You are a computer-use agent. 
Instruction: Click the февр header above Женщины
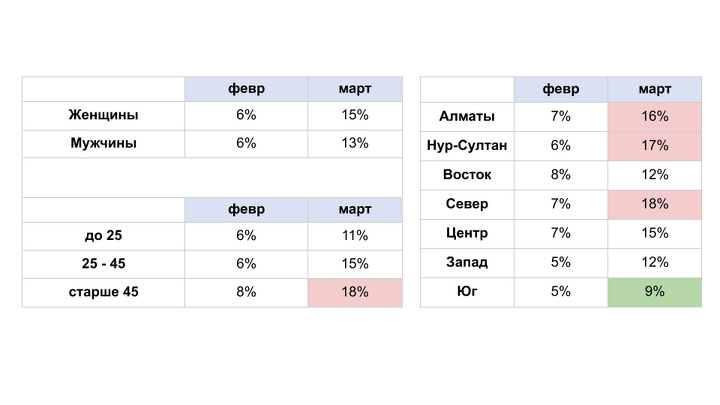246,89
